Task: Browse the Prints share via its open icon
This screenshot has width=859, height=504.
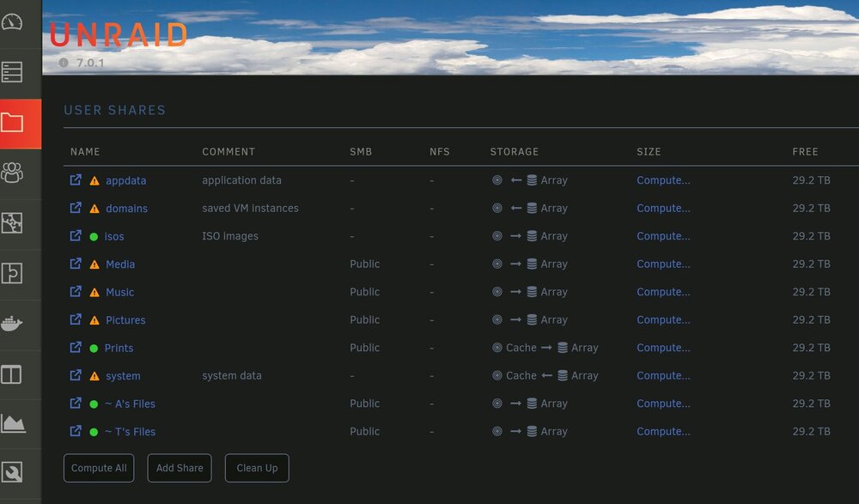Action: (76, 348)
